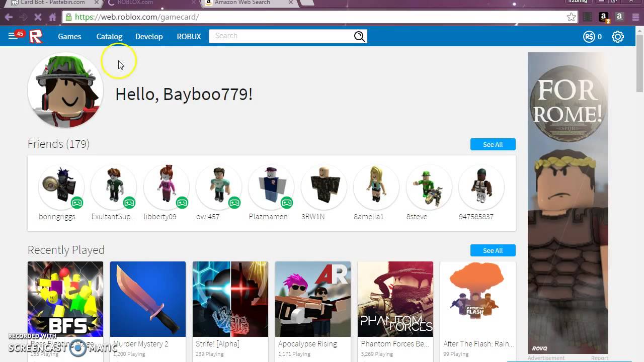Open 8amelia1 friend avatar

376,187
